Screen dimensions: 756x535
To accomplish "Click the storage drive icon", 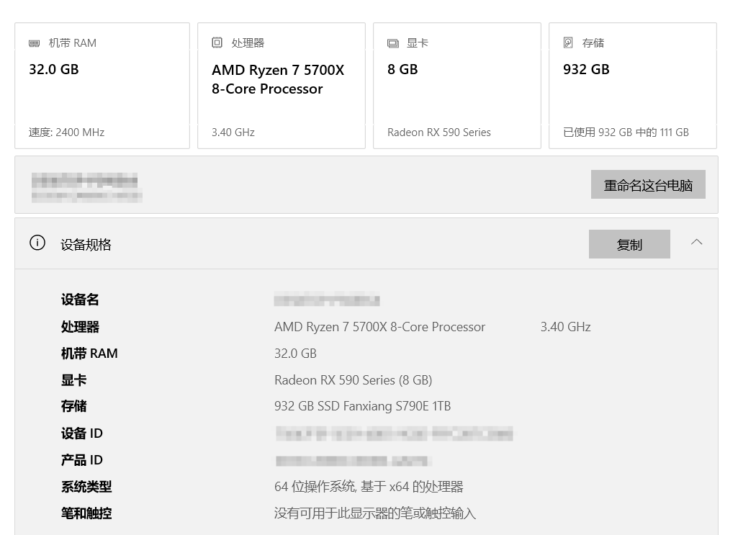I will [x=568, y=43].
